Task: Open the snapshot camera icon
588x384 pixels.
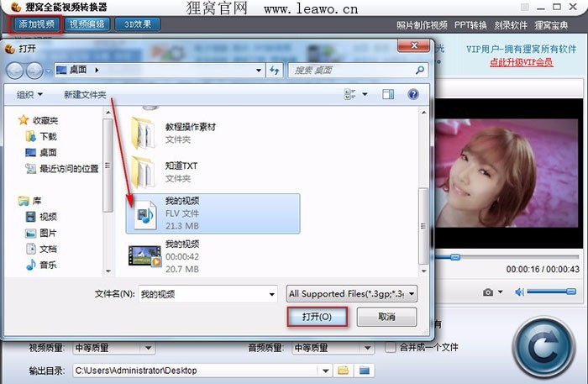Action: (x=488, y=292)
